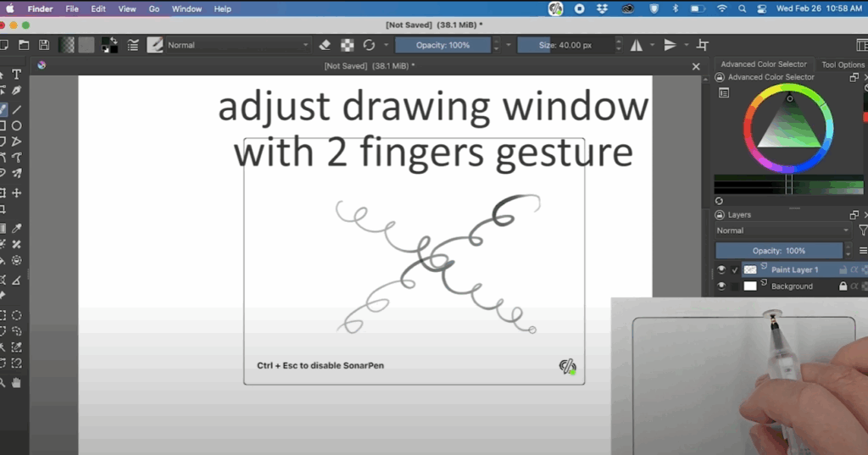Toggle visibility of the Background layer
This screenshot has height=455, width=868.
coord(721,286)
